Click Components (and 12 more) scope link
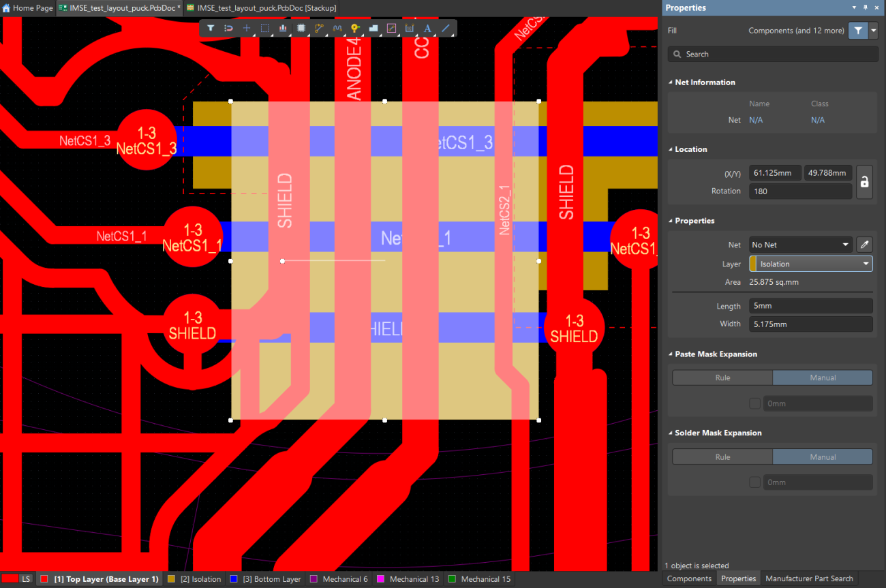The image size is (886, 588). pyautogui.click(x=796, y=30)
